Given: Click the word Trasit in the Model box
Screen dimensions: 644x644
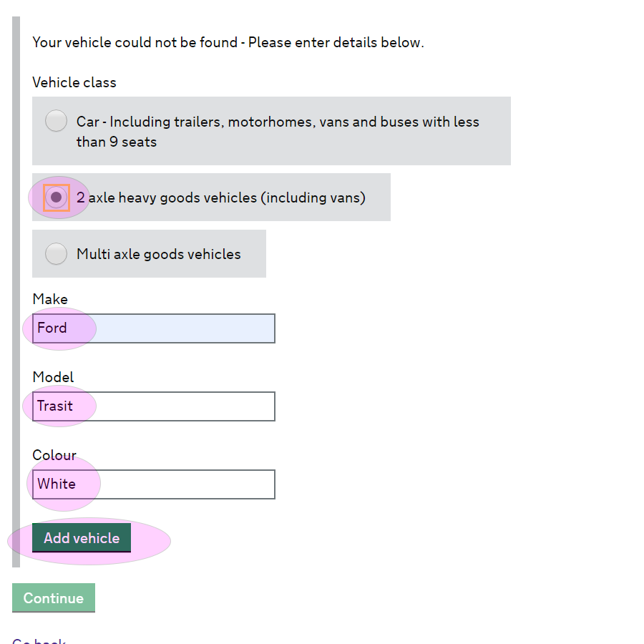Looking at the screenshot, I should click(x=55, y=406).
